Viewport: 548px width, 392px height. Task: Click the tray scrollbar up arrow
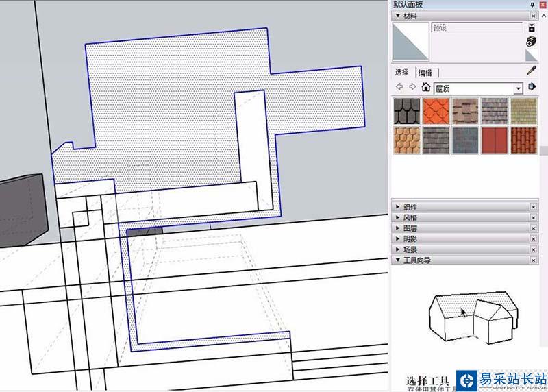(544, 16)
